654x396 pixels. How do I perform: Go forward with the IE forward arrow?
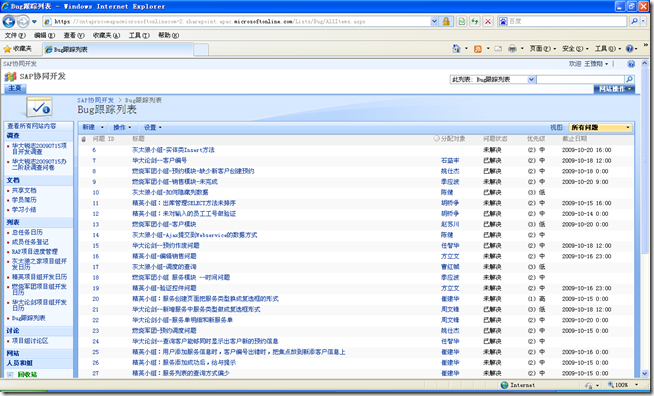point(23,21)
